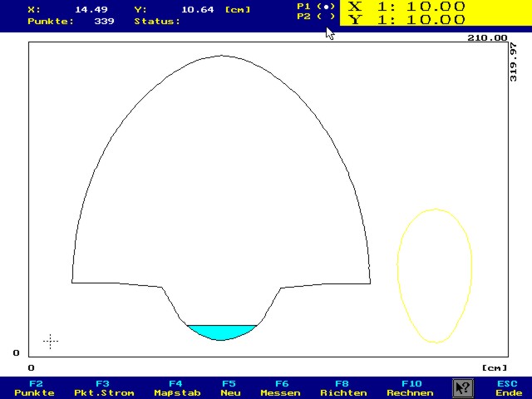Click the X 1: 10.00 scale field

click(x=406, y=7)
